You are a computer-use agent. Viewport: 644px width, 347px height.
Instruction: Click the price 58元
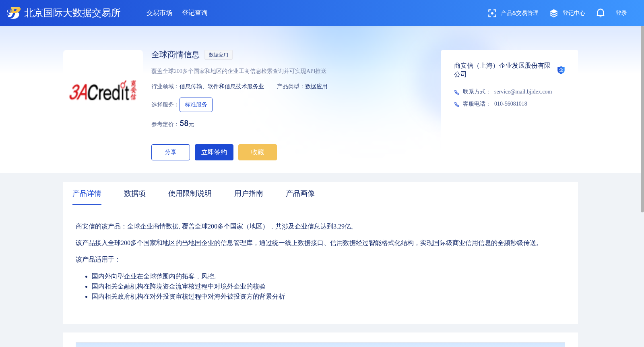(187, 124)
